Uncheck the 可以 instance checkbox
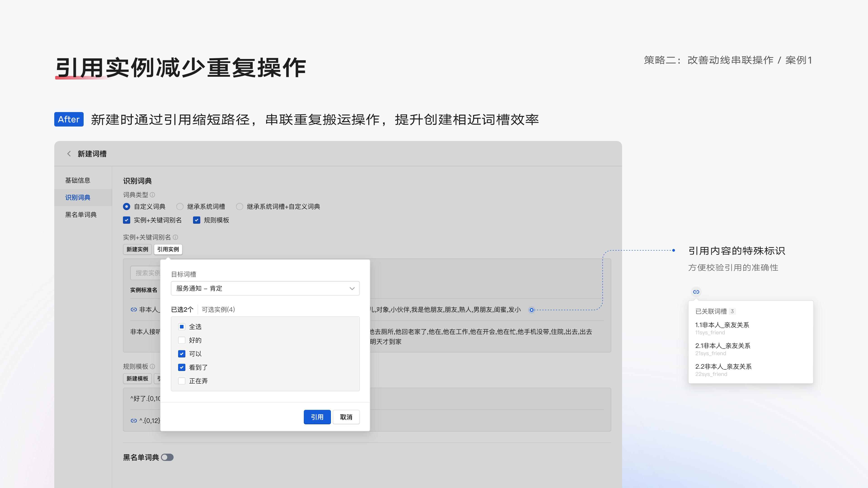The width and height of the screenshot is (868, 488). pyautogui.click(x=182, y=354)
